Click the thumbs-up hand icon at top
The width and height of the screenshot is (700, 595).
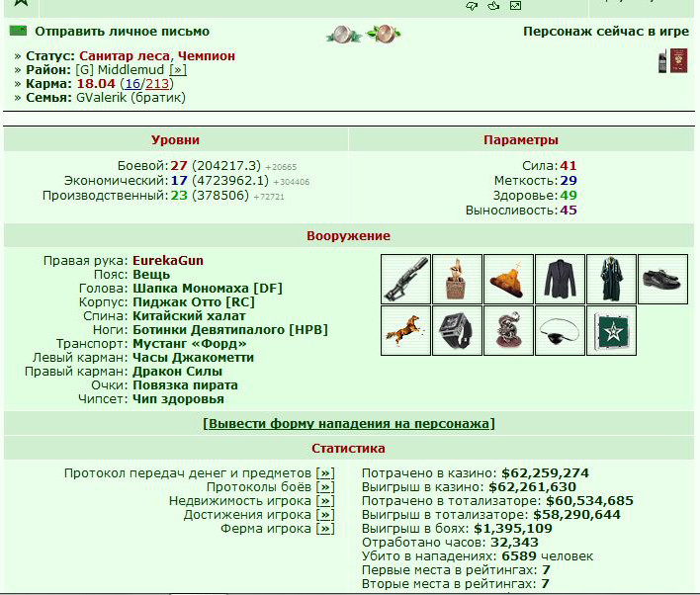(x=493, y=5)
